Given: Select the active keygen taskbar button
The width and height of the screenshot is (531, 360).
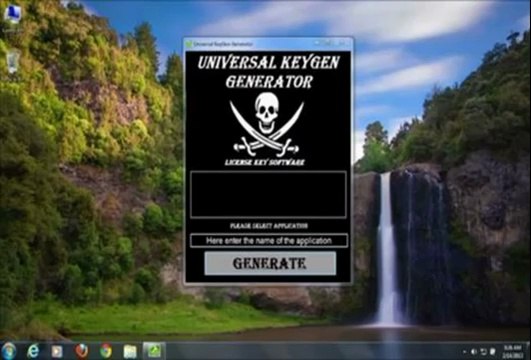Looking at the screenshot, I should [x=154, y=351].
